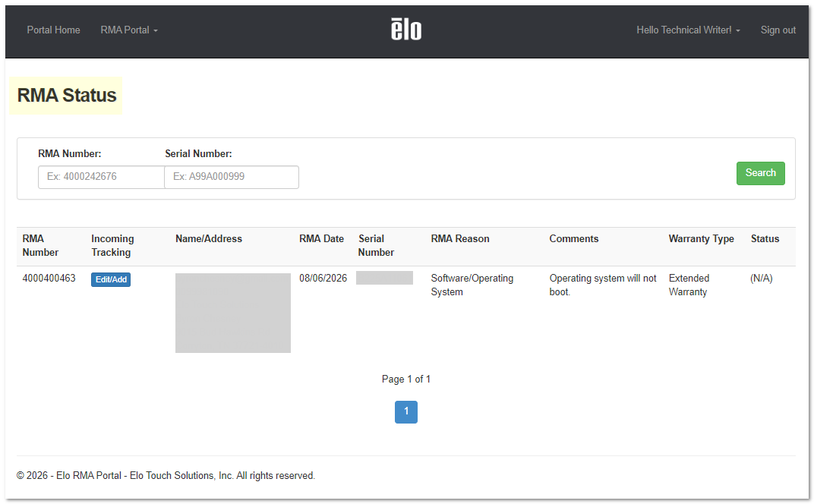This screenshot has height=504, width=814.
Task: Select the Software/Operating System reason cell
Action: coord(472,285)
